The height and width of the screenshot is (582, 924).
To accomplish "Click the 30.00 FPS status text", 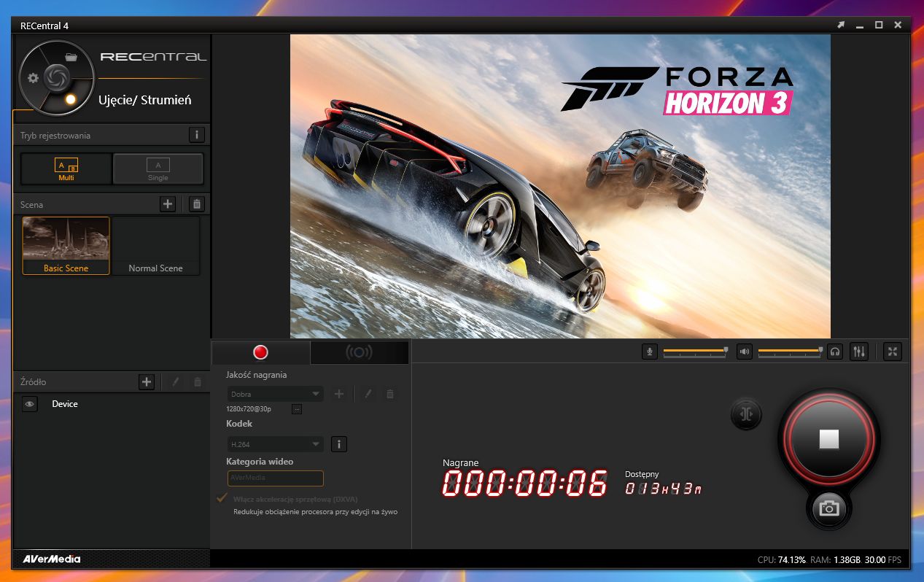I will [x=883, y=559].
